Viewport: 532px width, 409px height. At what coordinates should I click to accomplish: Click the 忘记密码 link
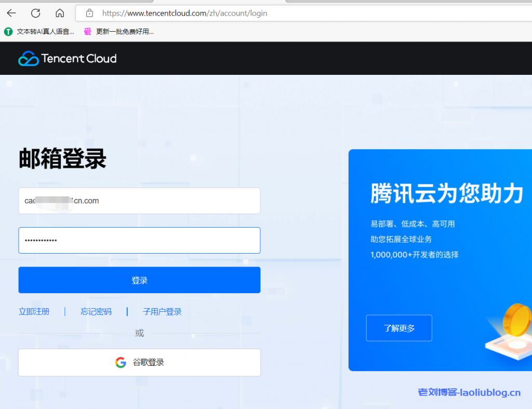96,312
